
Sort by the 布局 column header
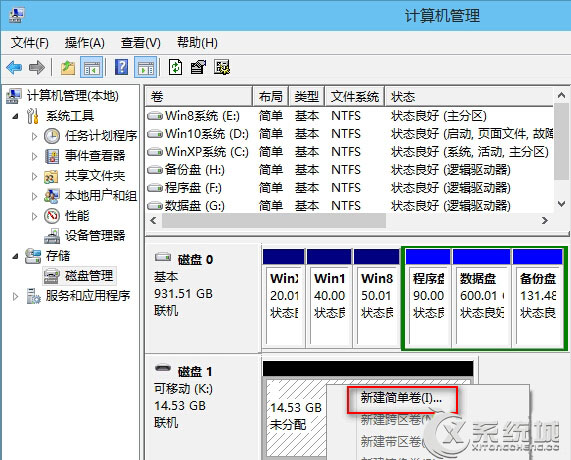271,97
